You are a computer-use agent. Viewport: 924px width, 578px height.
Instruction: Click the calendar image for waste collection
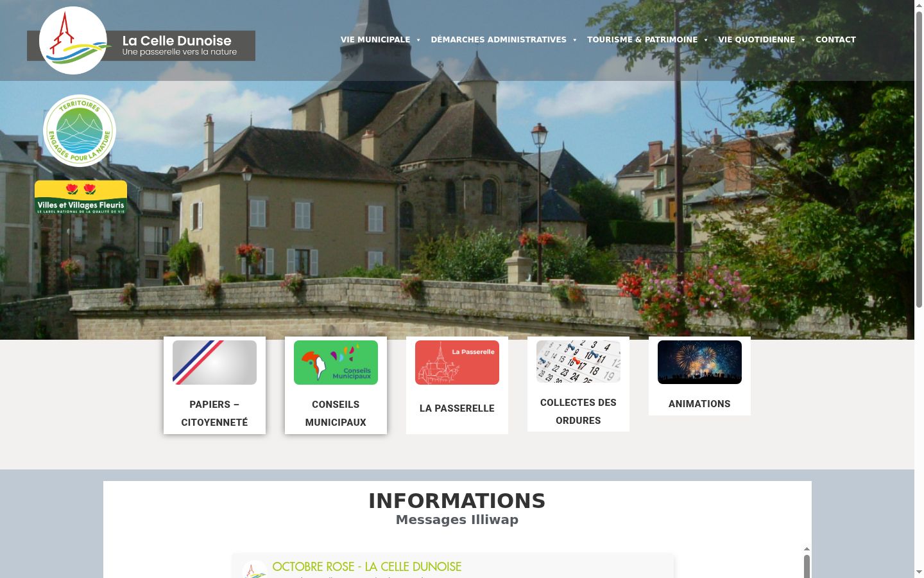[x=578, y=362]
